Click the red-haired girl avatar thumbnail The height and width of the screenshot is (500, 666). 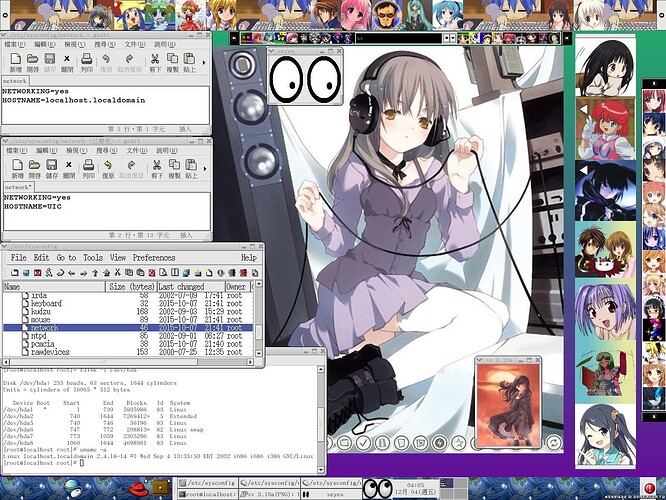point(606,129)
